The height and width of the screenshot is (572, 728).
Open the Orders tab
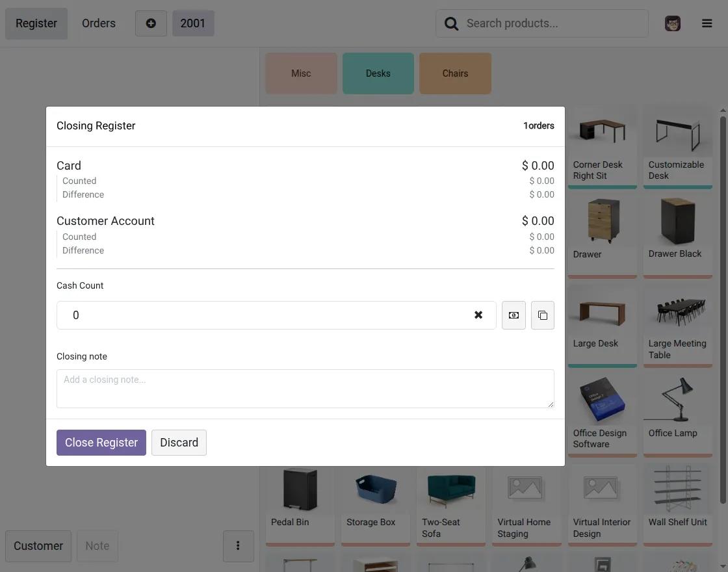pyautogui.click(x=98, y=23)
